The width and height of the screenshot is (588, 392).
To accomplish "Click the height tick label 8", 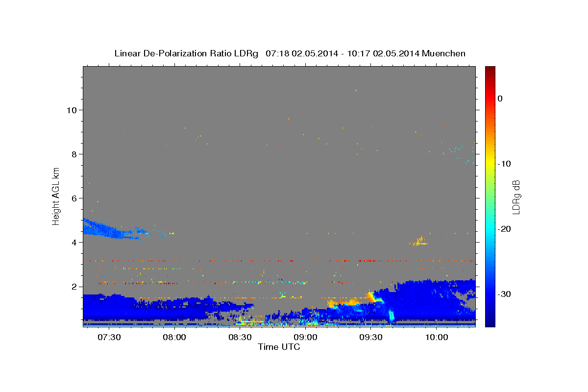I will click(x=74, y=154).
